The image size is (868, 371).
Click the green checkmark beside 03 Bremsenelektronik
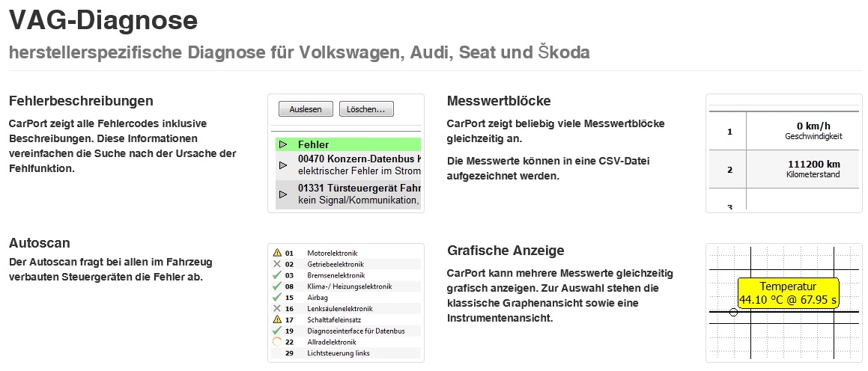click(x=277, y=275)
